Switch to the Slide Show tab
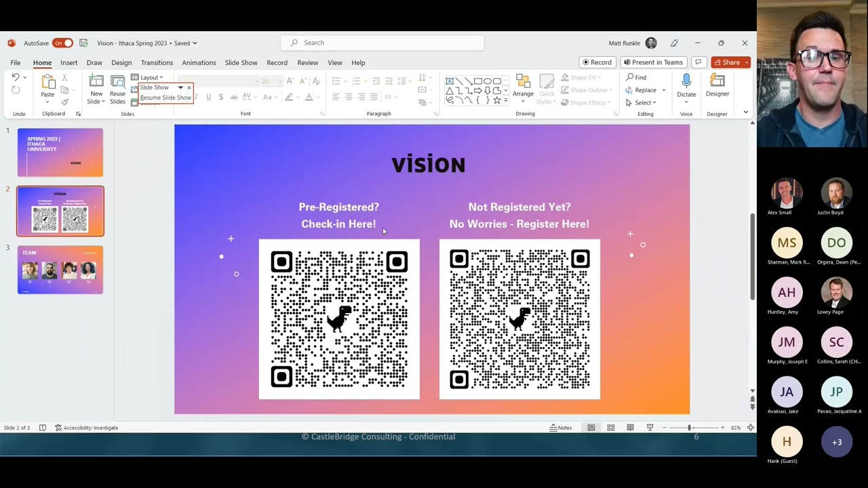This screenshot has height=488, width=868. (241, 62)
